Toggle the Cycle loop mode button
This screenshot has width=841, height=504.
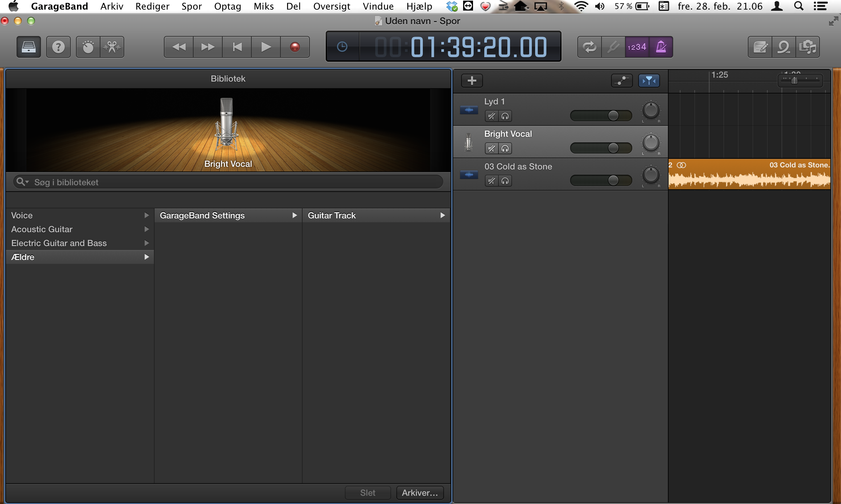pyautogui.click(x=589, y=47)
